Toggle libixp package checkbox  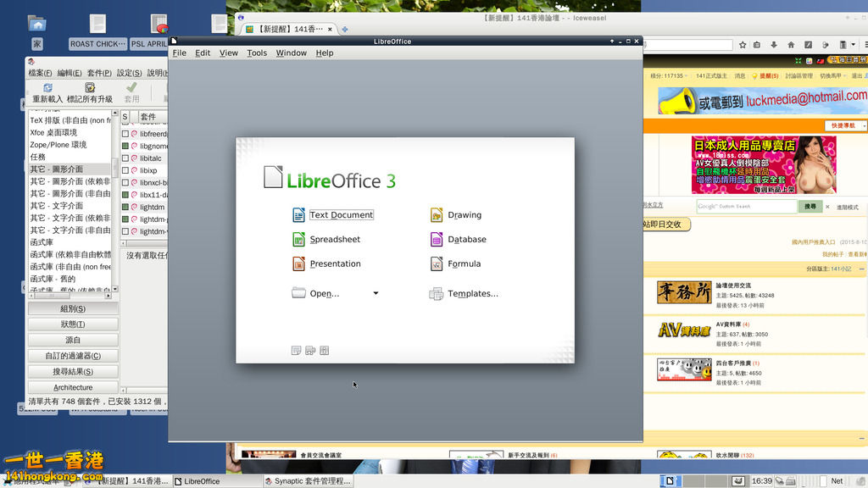(x=125, y=170)
